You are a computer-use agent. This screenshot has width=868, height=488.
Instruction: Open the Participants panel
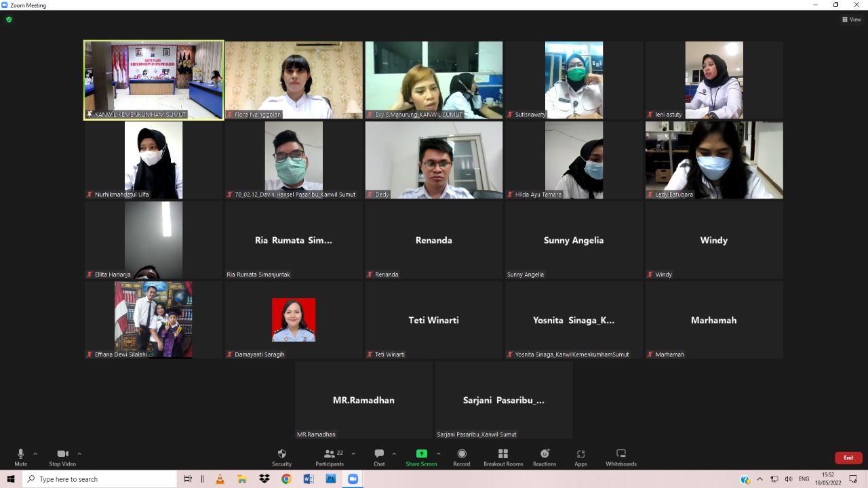[x=330, y=457]
